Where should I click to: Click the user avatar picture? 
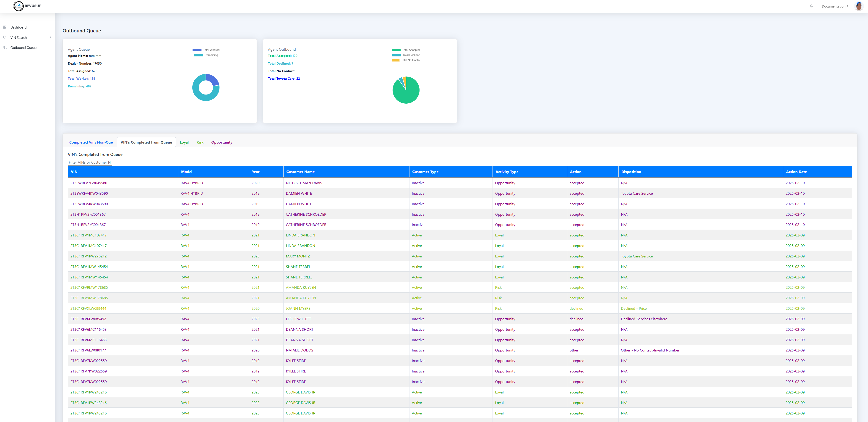coord(859,6)
